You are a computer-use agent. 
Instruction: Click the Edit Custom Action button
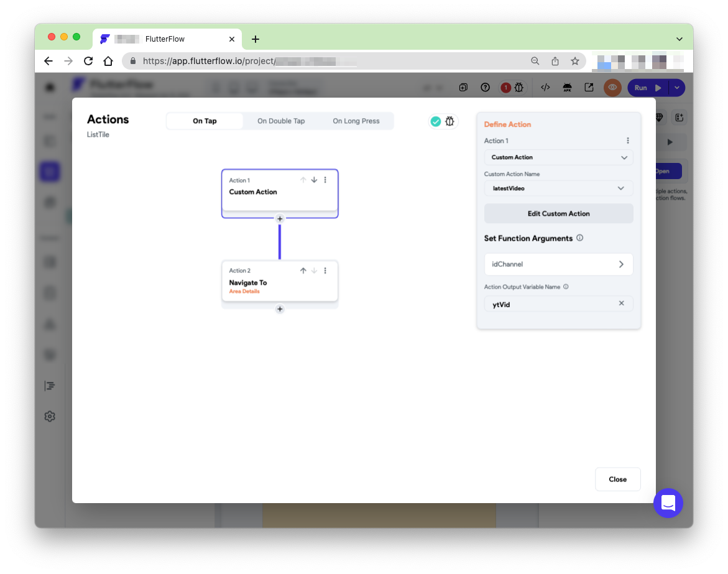(x=558, y=213)
